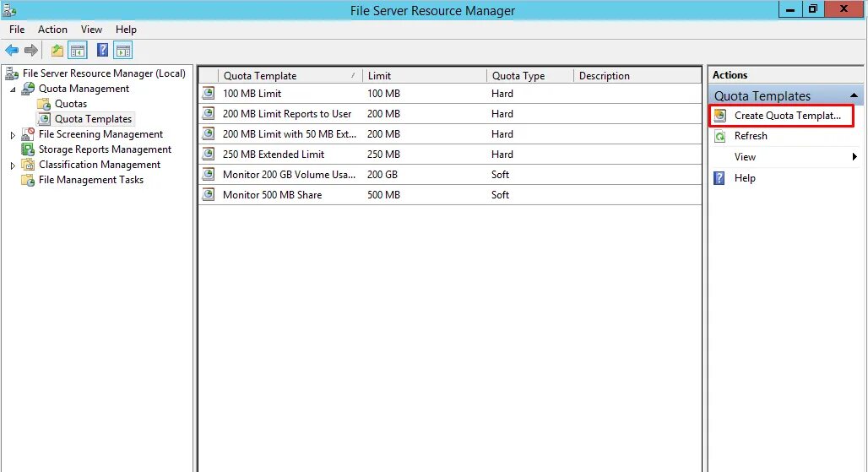Click the icon of 100 MB Limit template
This screenshot has width=868, height=472.
click(x=209, y=94)
